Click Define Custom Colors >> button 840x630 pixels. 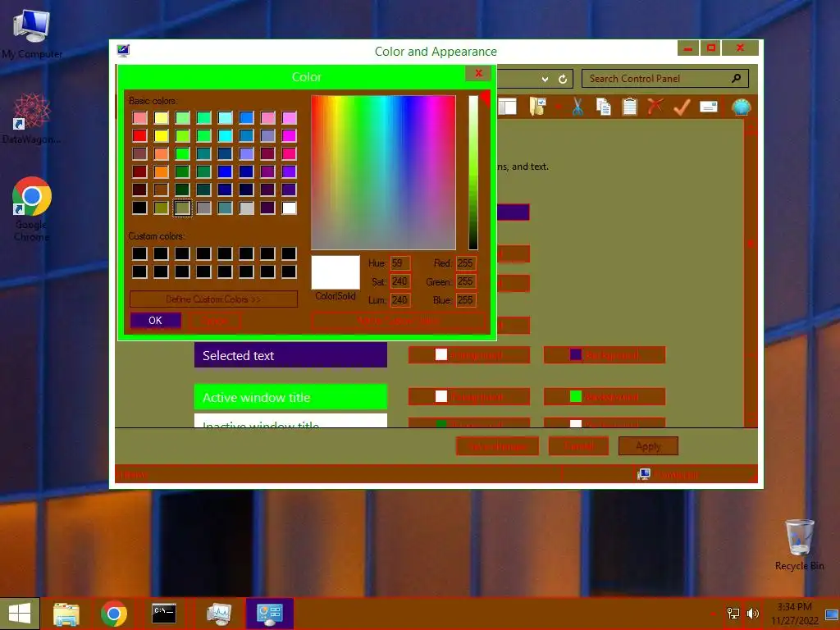coord(213,299)
